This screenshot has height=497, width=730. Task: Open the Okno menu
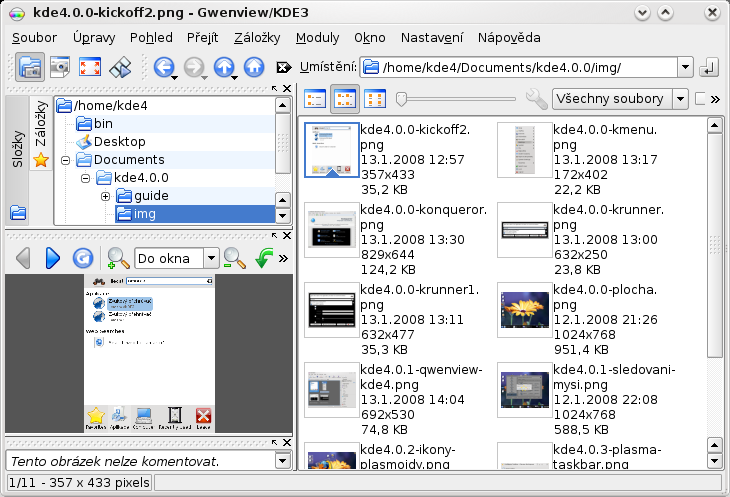pyautogui.click(x=370, y=37)
